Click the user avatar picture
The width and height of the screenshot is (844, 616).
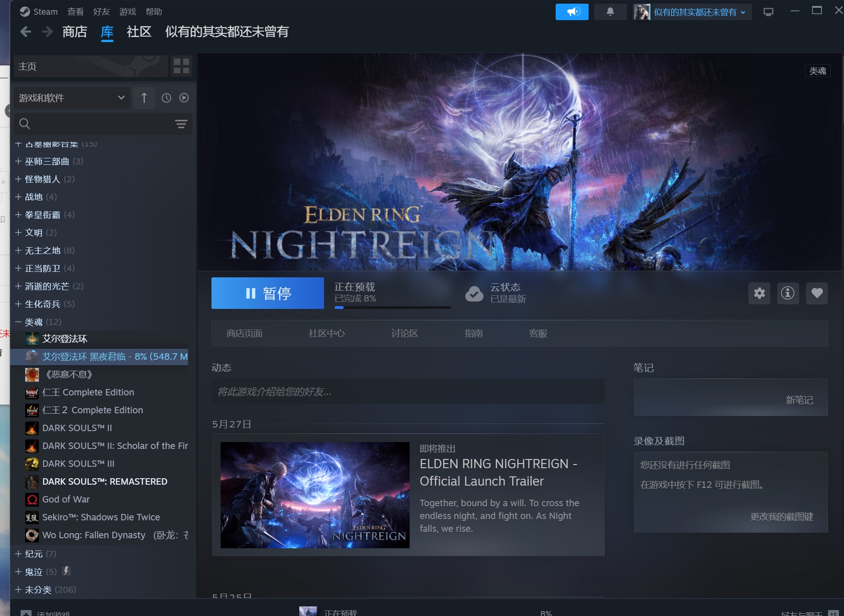coord(642,12)
